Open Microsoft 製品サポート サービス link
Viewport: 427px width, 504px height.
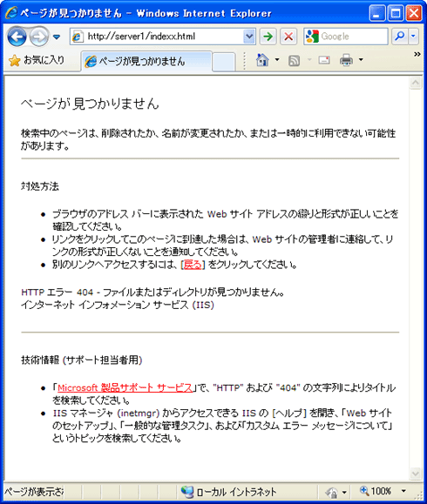125,388
